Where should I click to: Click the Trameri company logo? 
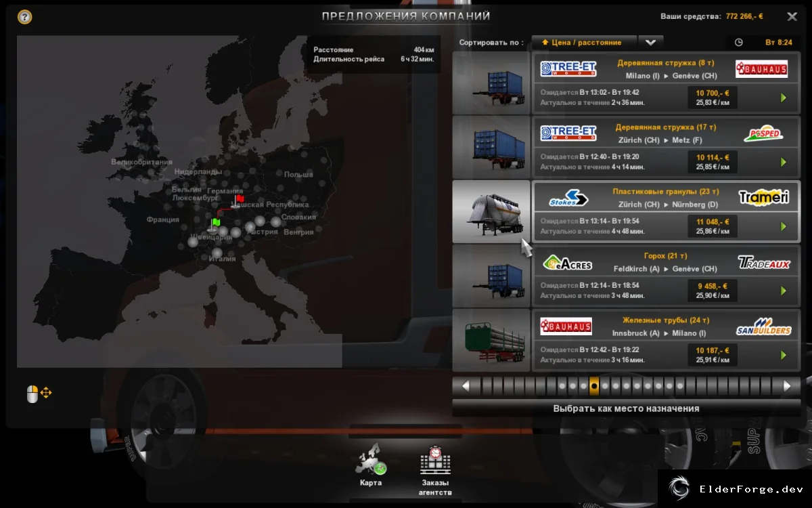tap(763, 197)
